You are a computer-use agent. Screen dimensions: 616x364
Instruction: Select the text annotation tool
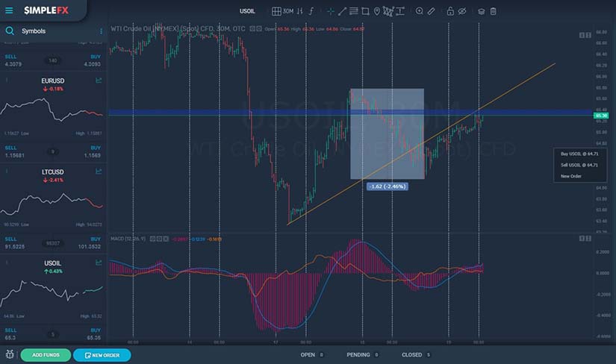[x=400, y=11]
